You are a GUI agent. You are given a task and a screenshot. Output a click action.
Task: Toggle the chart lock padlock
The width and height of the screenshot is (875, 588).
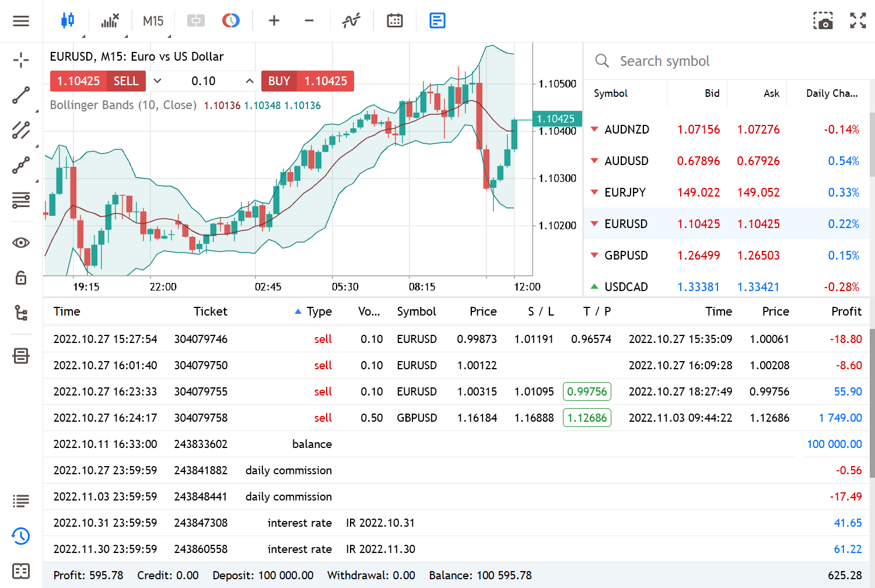click(x=21, y=278)
